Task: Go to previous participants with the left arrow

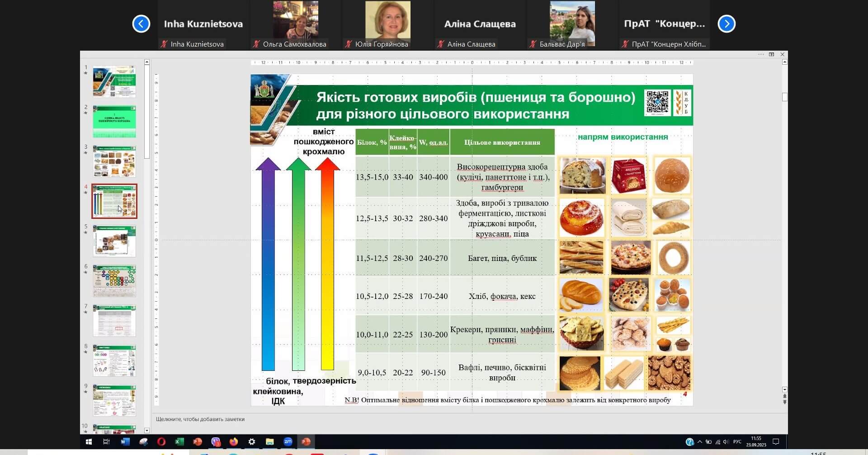Action: (x=141, y=24)
